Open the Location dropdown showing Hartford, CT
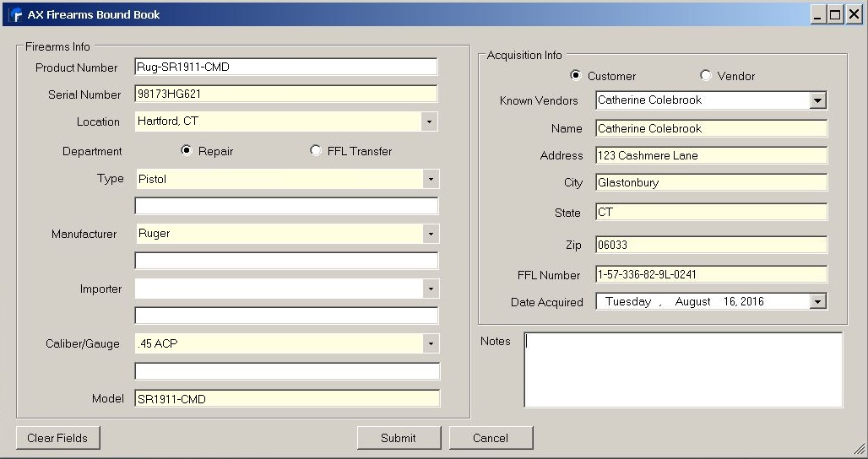 click(430, 121)
